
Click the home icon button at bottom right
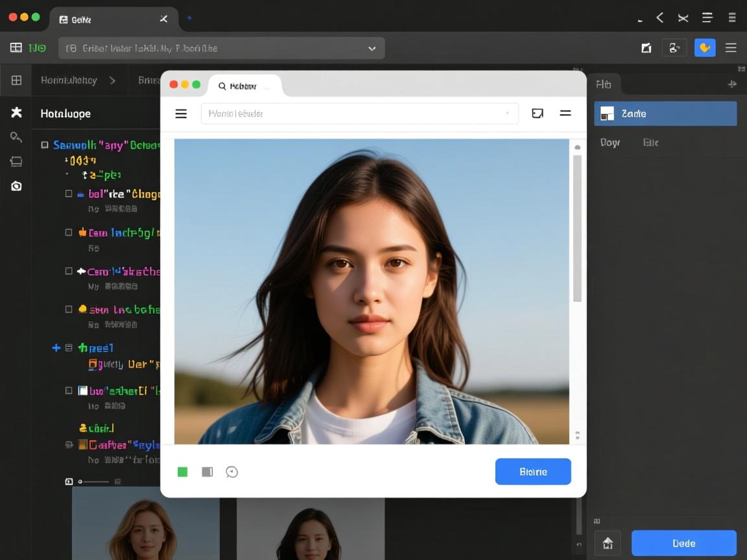click(x=608, y=543)
